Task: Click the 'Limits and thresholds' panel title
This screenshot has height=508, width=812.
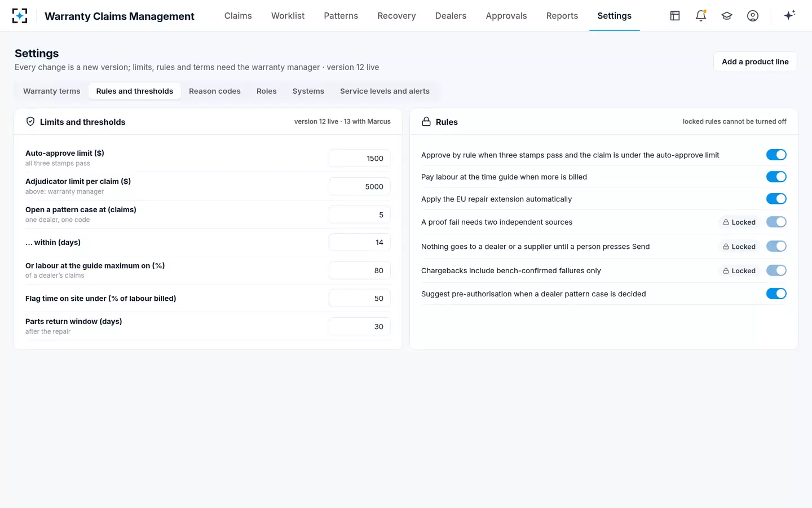Action: (x=83, y=122)
